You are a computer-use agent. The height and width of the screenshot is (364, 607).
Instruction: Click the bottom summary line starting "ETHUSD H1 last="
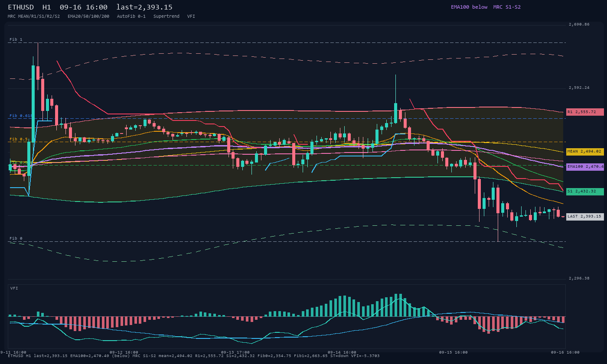194,356
